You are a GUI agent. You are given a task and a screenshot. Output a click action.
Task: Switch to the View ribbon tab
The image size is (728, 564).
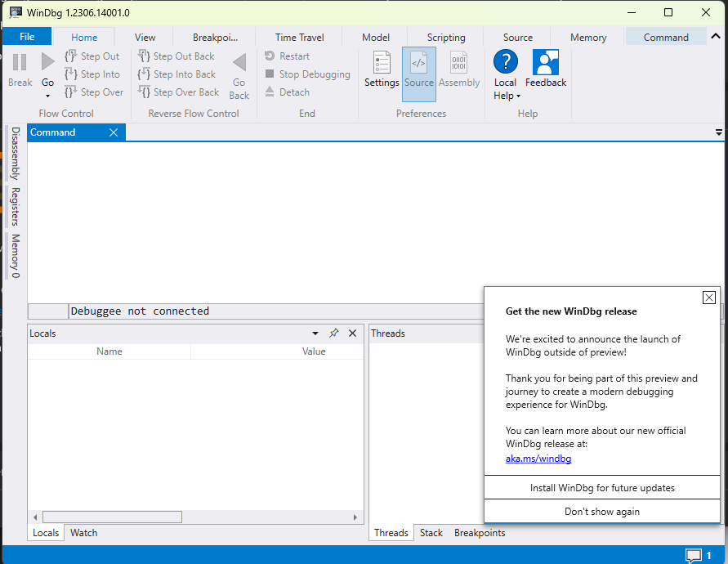coord(145,37)
